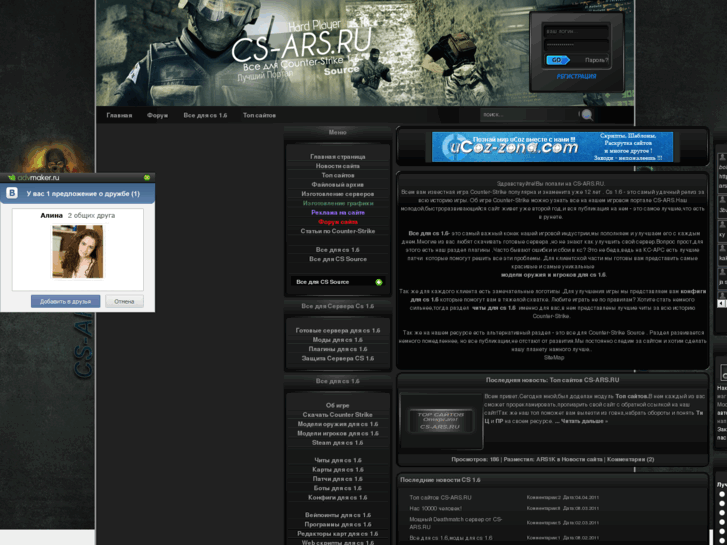Open news item 'Топ сайтов CS-ARS.RU'

[440, 497]
